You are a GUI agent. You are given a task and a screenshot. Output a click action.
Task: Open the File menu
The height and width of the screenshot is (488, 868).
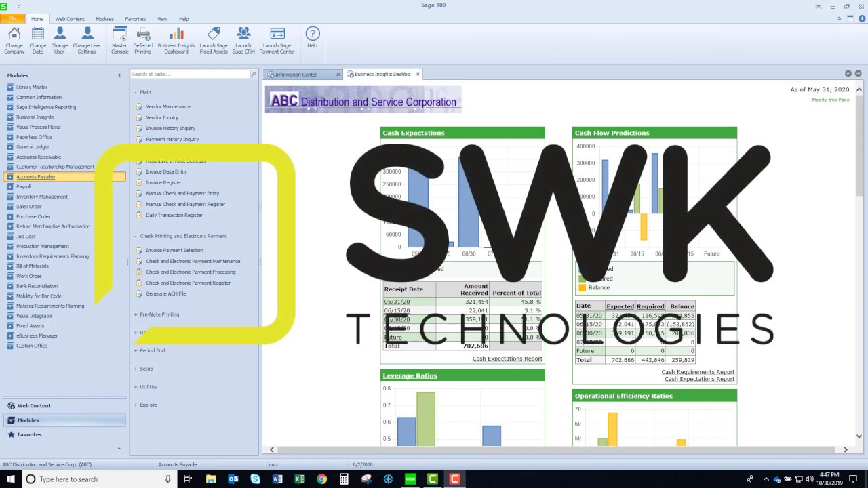pos(12,19)
